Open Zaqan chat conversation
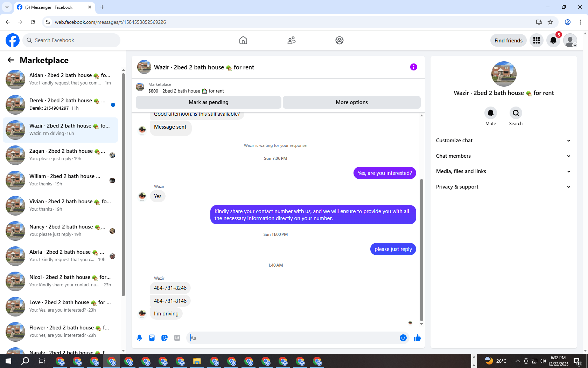 (x=60, y=155)
